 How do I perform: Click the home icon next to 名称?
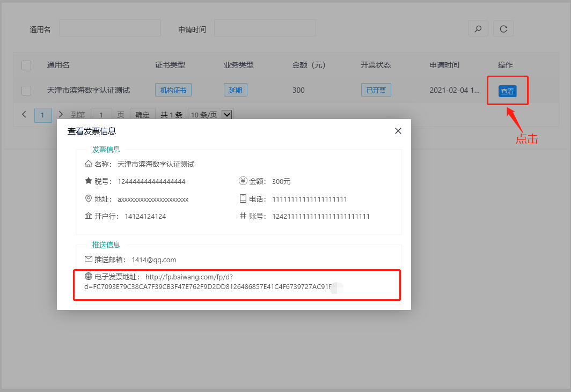pos(89,164)
